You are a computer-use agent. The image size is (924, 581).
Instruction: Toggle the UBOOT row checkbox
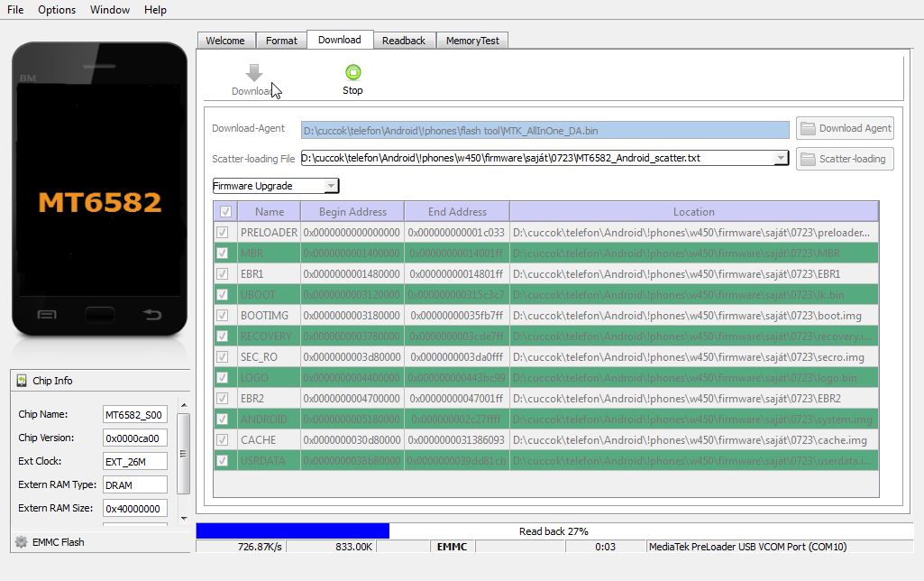point(222,294)
